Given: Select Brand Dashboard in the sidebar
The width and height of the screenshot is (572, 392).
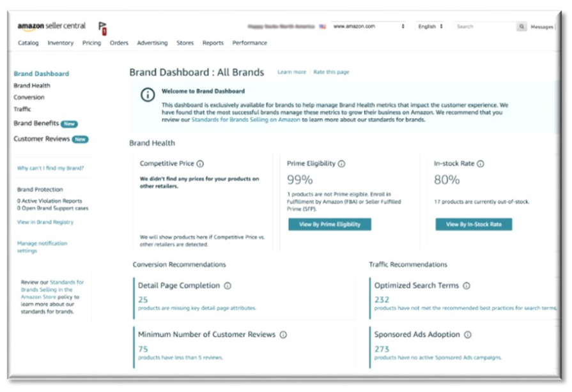Looking at the screenshot, I should pos(41,73).
